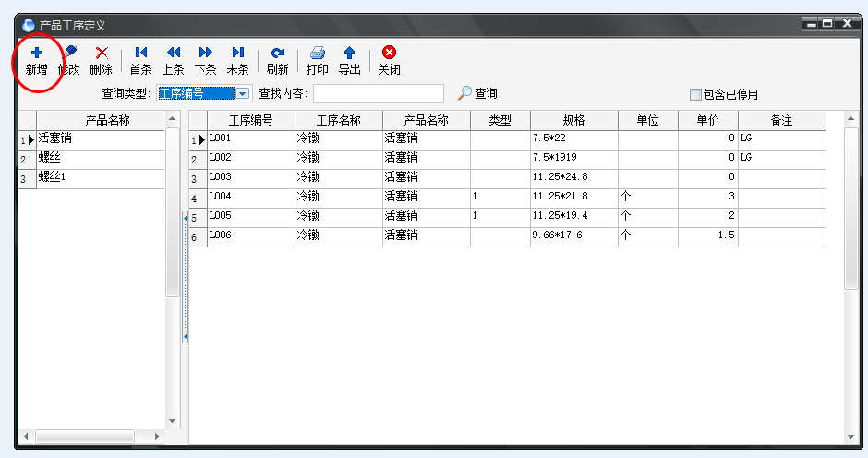Toggle the 包含已停用 checkbox
This screenshot has height=458, width=868.
tap(695, 95)
